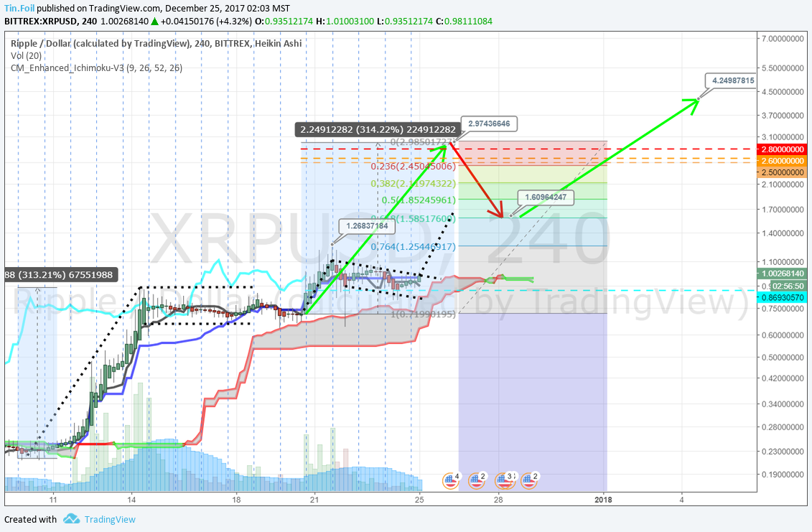Follow the TradingView link in the footer

[110, 519]
